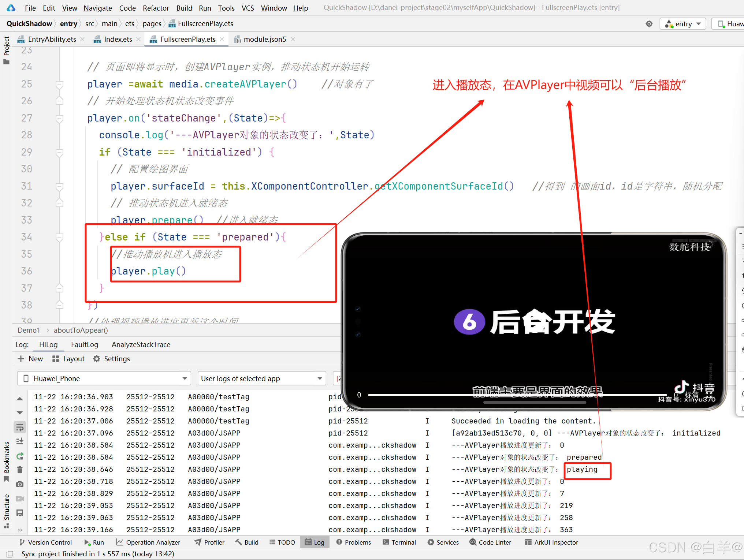Viewport: 744px width, 560px height.
Task: Click pages in the breadcrumb path
Action: pyautogui.click(x=152, y=23)
